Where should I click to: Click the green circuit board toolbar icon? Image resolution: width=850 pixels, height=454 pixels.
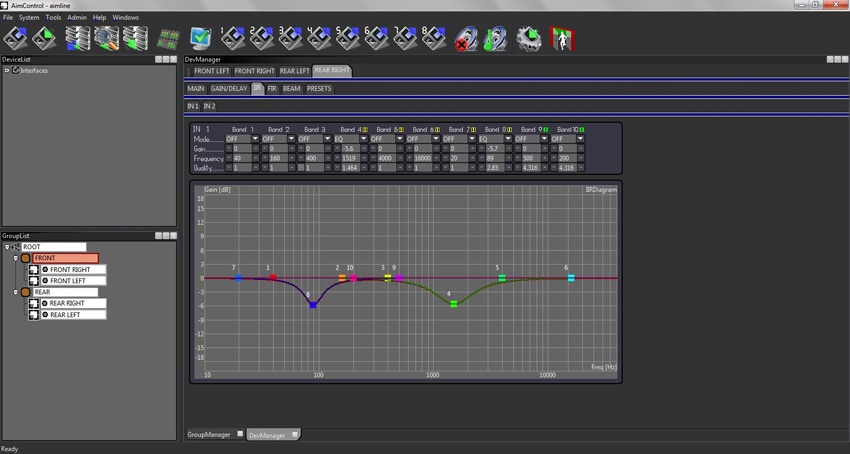[169, 40]
